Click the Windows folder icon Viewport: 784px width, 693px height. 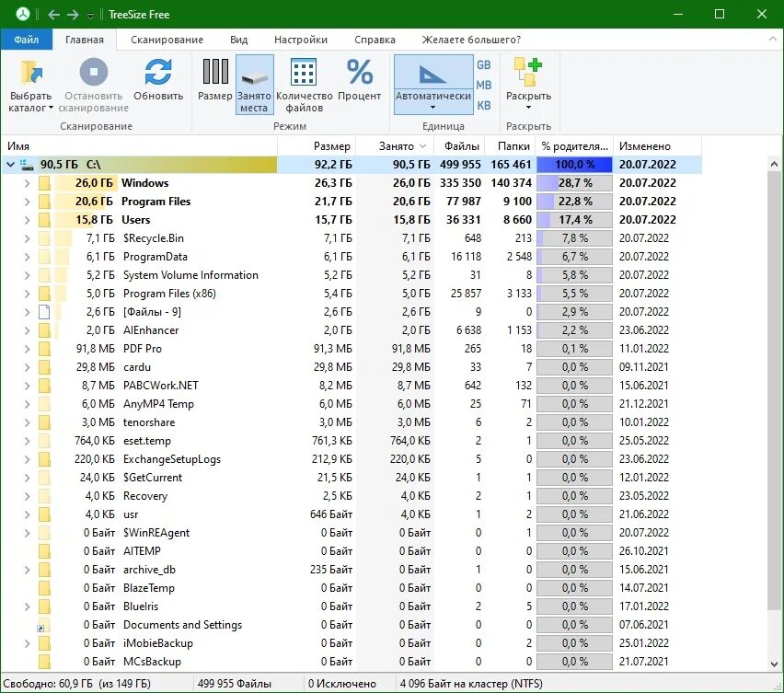tap(44, 183)
